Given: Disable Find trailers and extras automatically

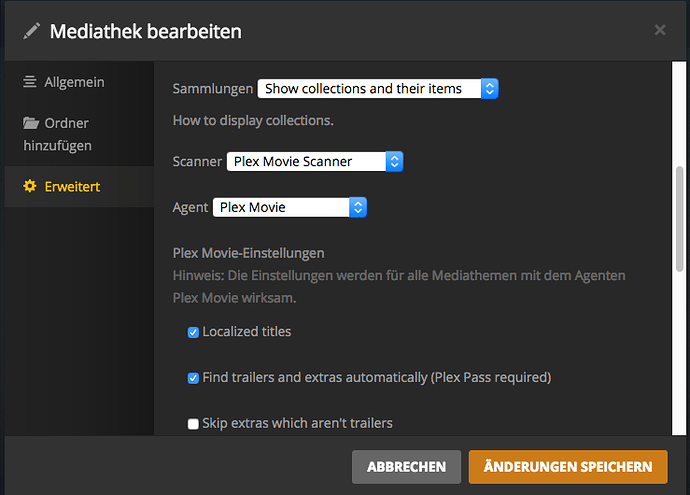Looking at the screenshot, I should click(193, 378).
